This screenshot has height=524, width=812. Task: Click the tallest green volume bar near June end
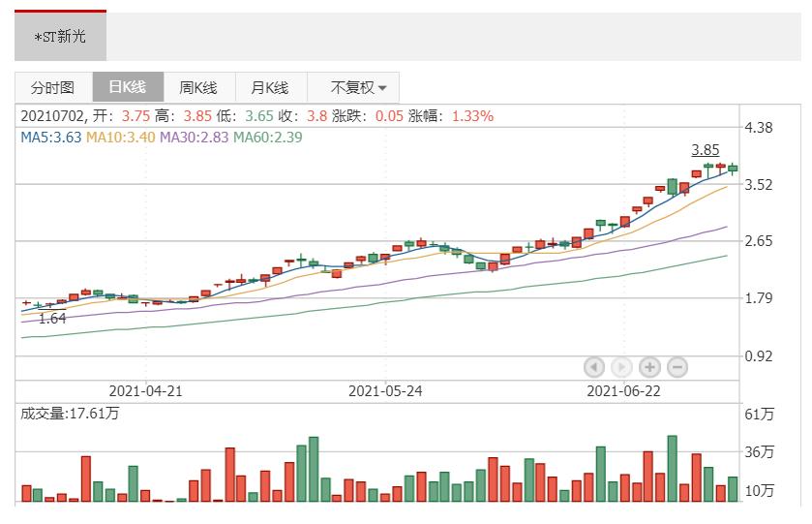coord(673,469)
